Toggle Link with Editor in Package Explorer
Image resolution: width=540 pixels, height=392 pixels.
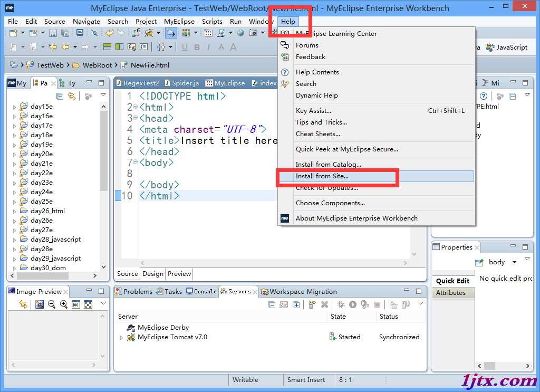(x=72, y=96)
